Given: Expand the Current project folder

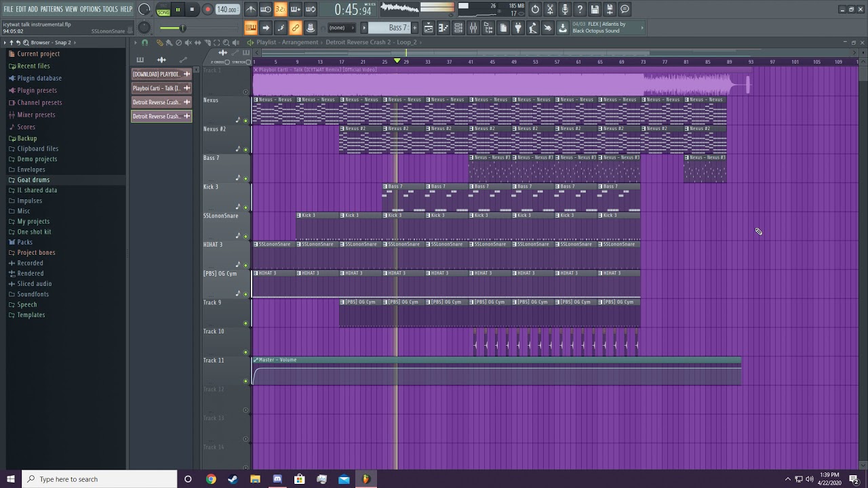Looking at the screenshot, I should click(38, 54).
